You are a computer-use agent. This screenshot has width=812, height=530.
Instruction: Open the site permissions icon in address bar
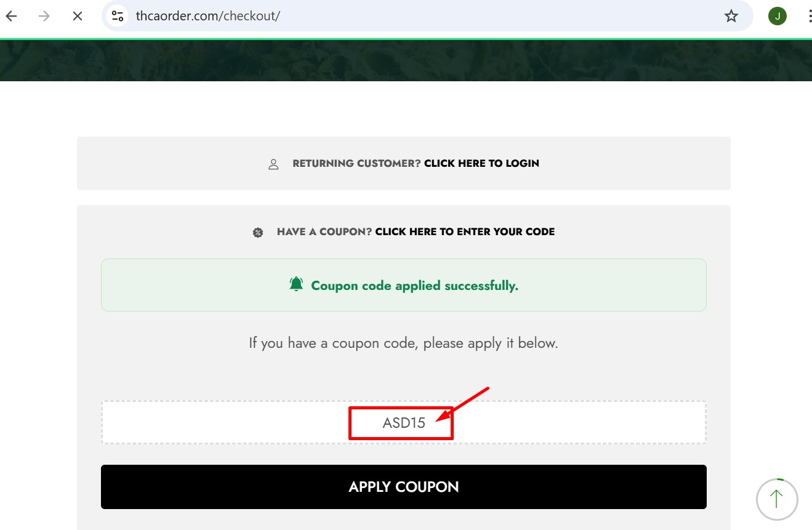[x=117, y=16]
